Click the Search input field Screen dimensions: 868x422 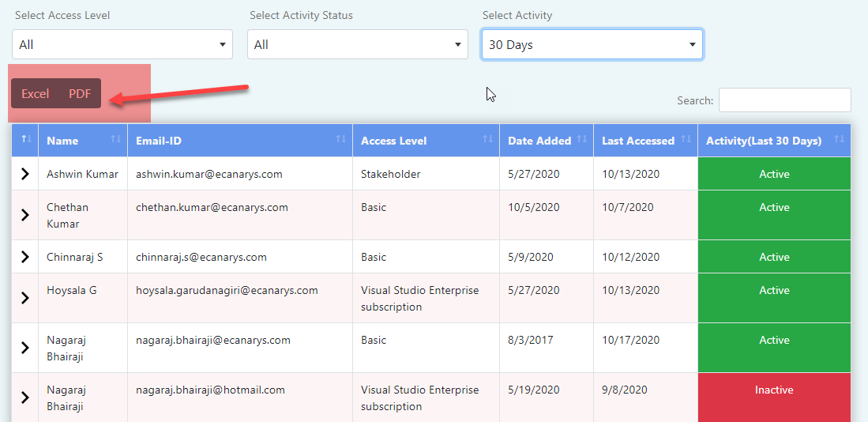pyautogui.click(x=784, y=100)
